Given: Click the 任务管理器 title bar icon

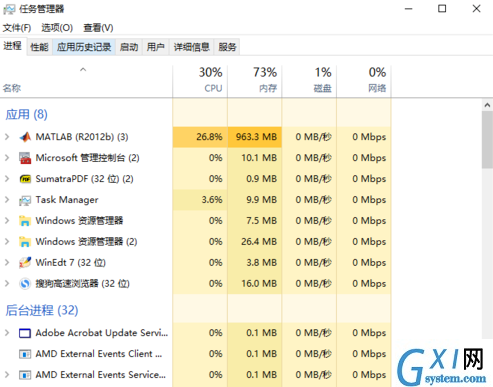Looking at the screenshot, I should click(x=9, y=9).
